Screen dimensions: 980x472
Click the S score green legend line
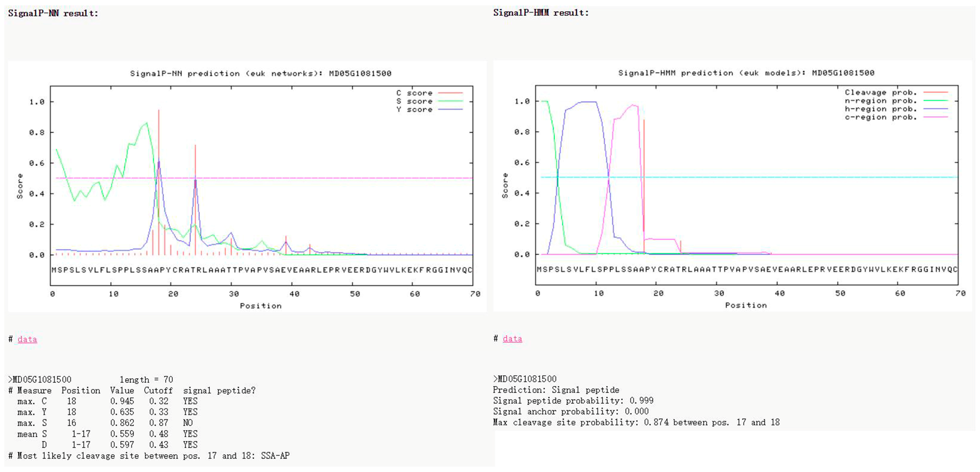(450, 101)
